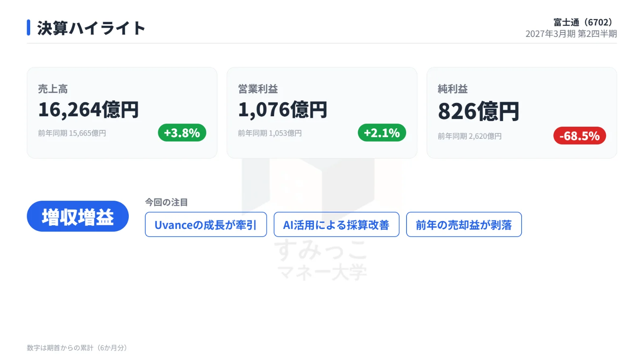The height and width of the screenshot is (362, 644).
Task: Click the -68.5% red badge
Action: (x=580, y=136)
